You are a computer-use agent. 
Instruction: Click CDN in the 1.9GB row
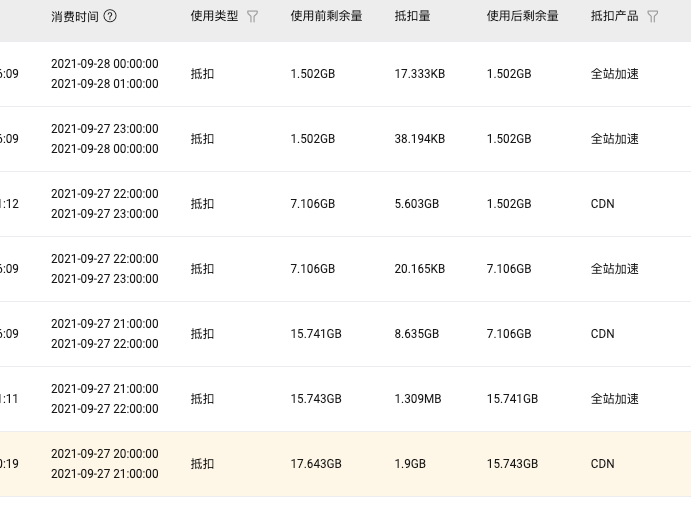(x=602, y=464)
